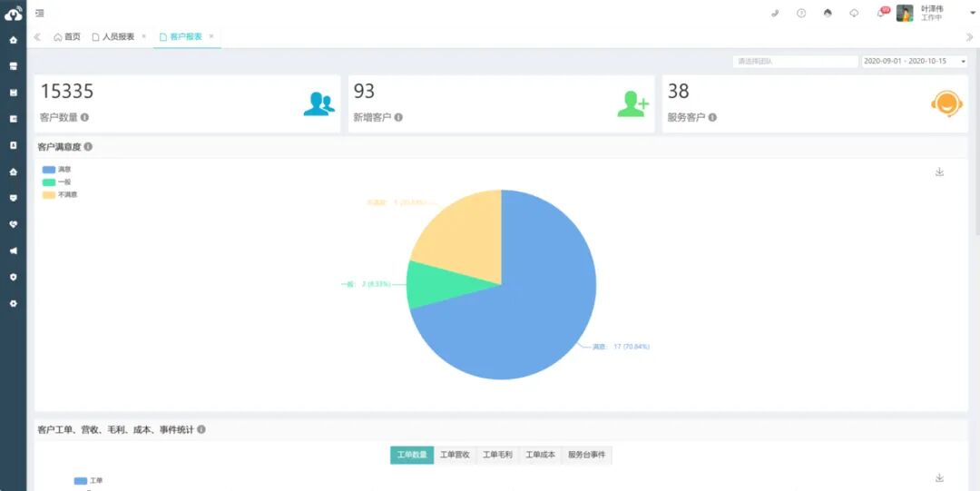Click the cloud download icon in the top bar
This screenshot has height=491, width=980.
[x=855, y=13]
